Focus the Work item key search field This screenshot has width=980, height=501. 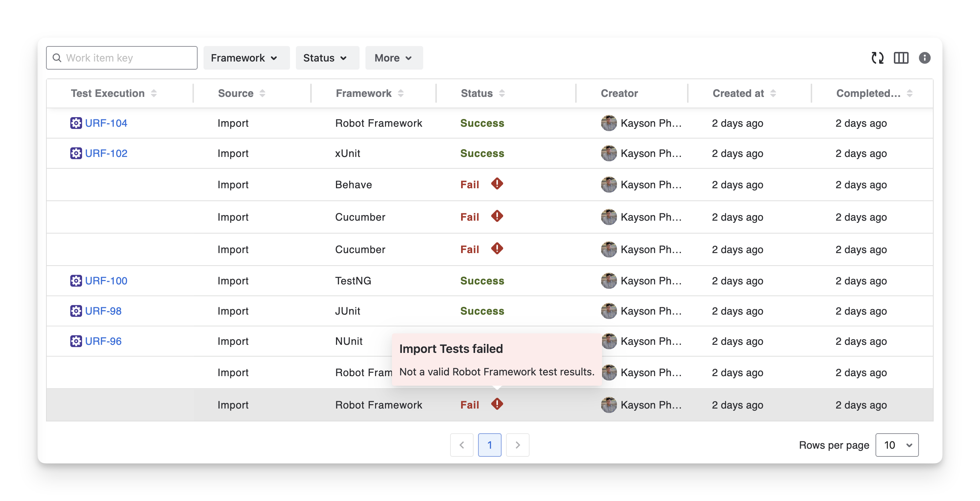click(127, 58)
